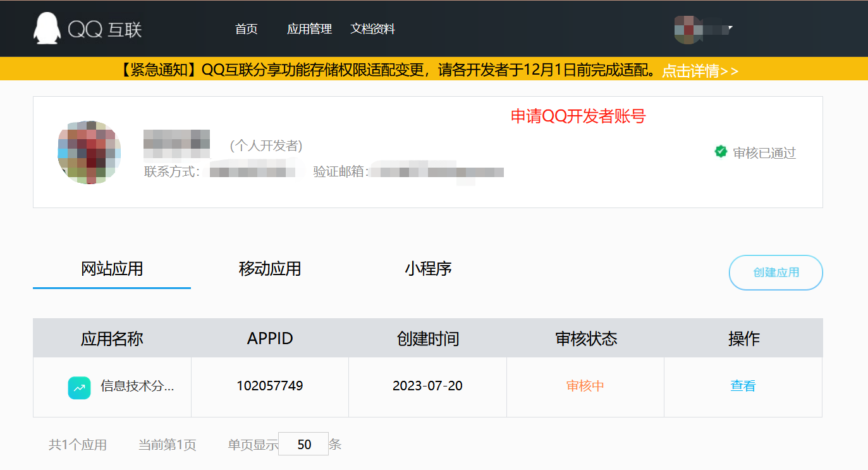
Task: Expand the account dropdown arrow in header
Action: click(730, 28)
